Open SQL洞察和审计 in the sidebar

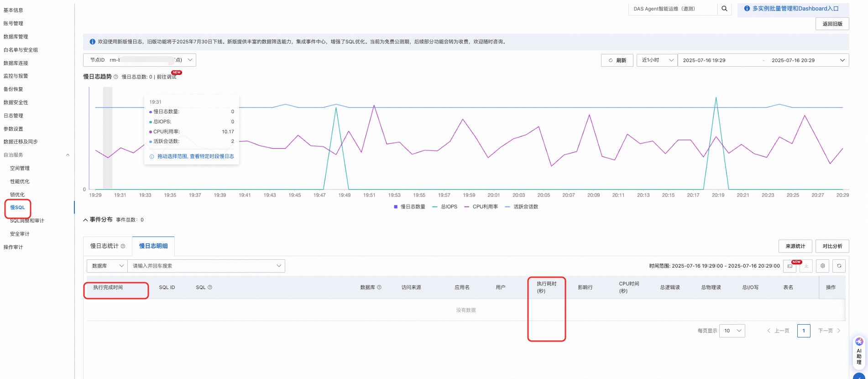tap(27, 221)
